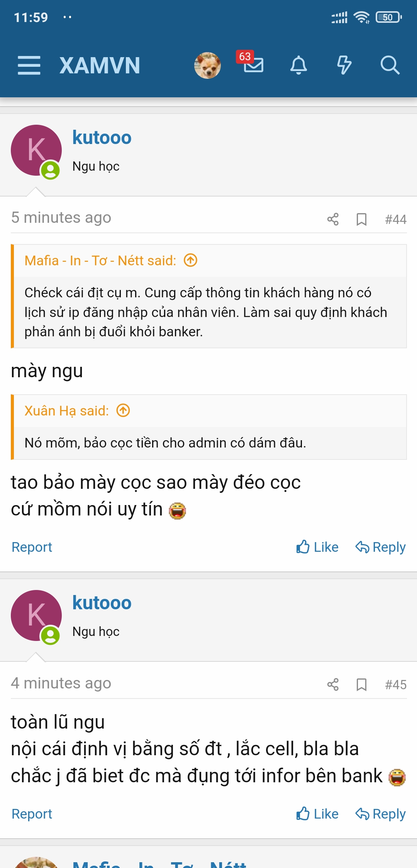Image resolution: width=417 pixels, height=868 pixels.
Task: Bookmark post #44
Action: [361, 219]
